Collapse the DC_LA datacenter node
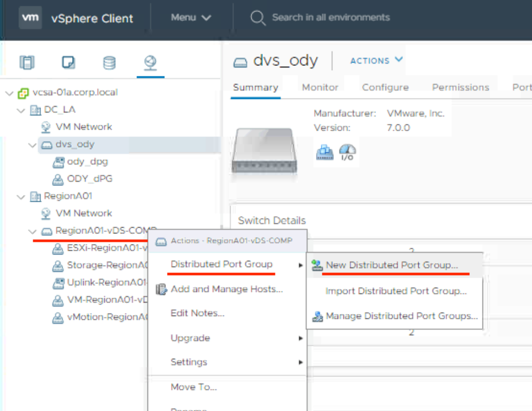Viewport: 532px width, 411px height. 21,110
